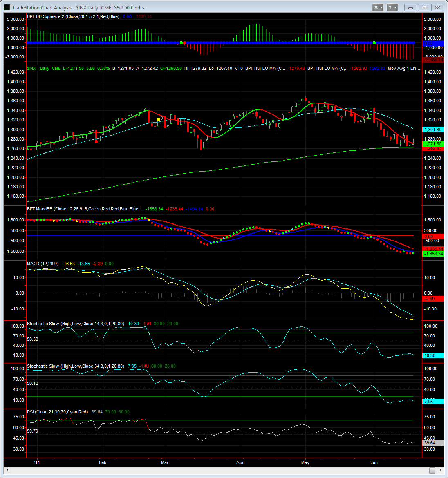Image resolution: width=448 pixels, height=478 pixels.
Task: Select the RSI (Close,21,30,70,Cyan,Red) label
Action: pos(57,412)
